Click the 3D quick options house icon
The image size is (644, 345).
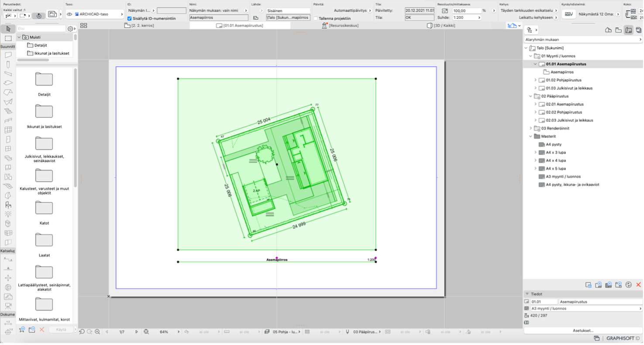512,26
